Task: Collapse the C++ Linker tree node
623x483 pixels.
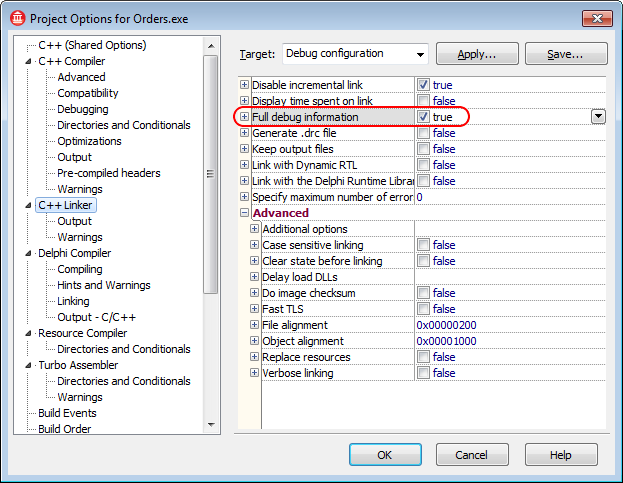Action: [29, 205]
